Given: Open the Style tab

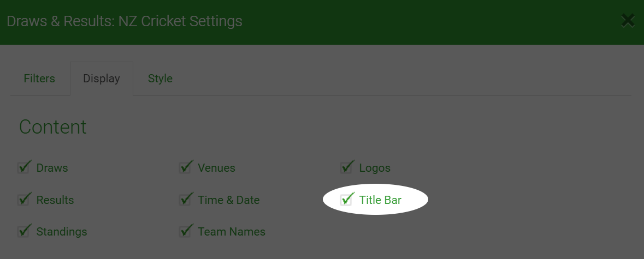Looking at the screenshot, I should click(160, 79).
